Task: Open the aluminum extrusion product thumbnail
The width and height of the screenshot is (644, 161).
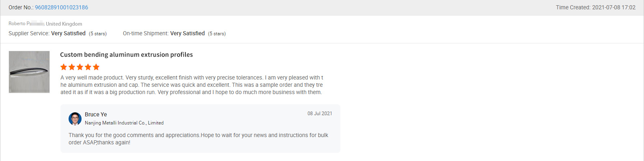Action: (x=29, y=72)
